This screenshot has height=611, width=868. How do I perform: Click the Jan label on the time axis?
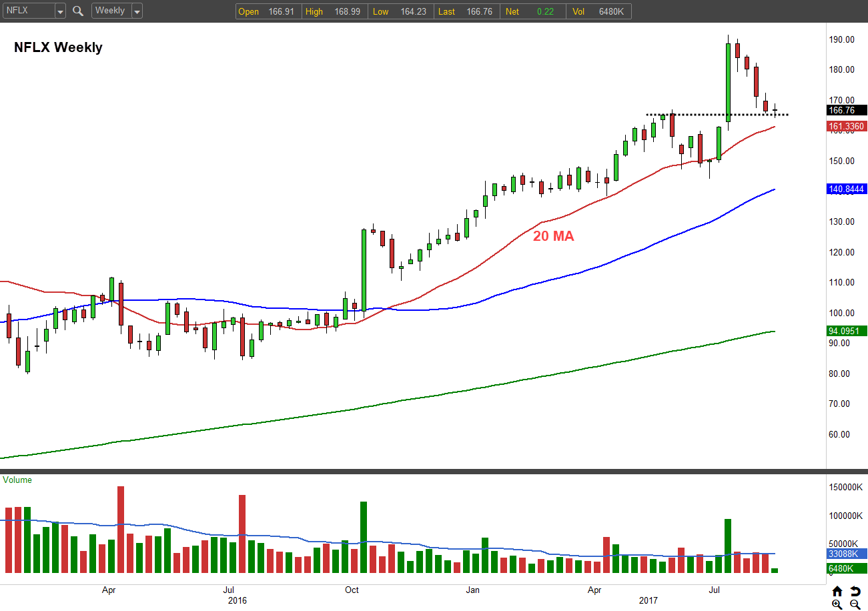click(472, 590)
